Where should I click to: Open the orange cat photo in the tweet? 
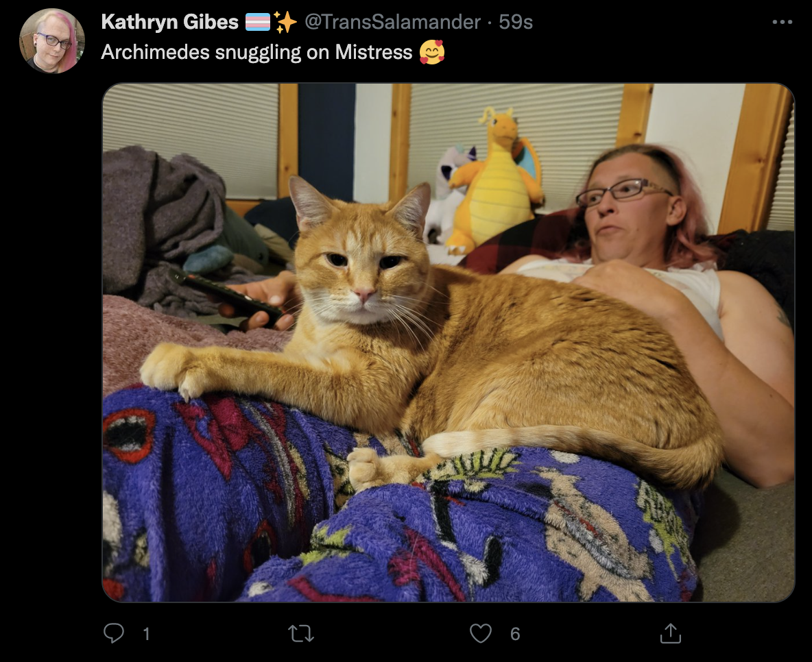449,343
